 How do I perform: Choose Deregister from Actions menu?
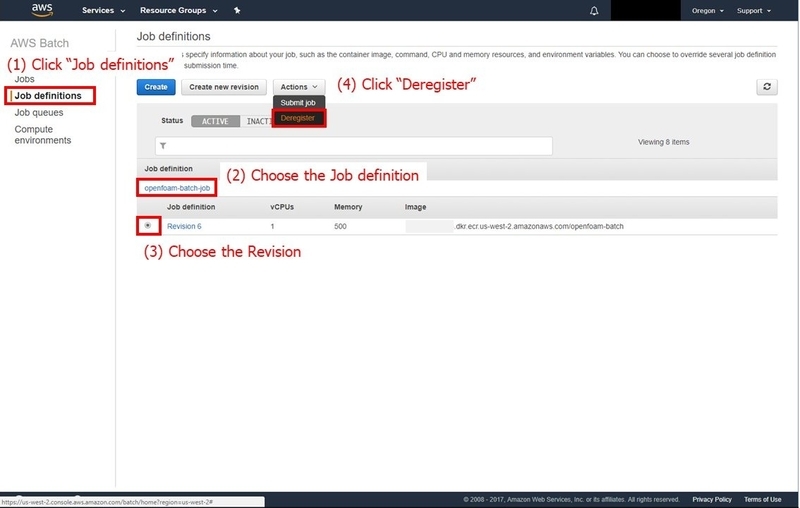pyautogui.click(x=298, y=118)
